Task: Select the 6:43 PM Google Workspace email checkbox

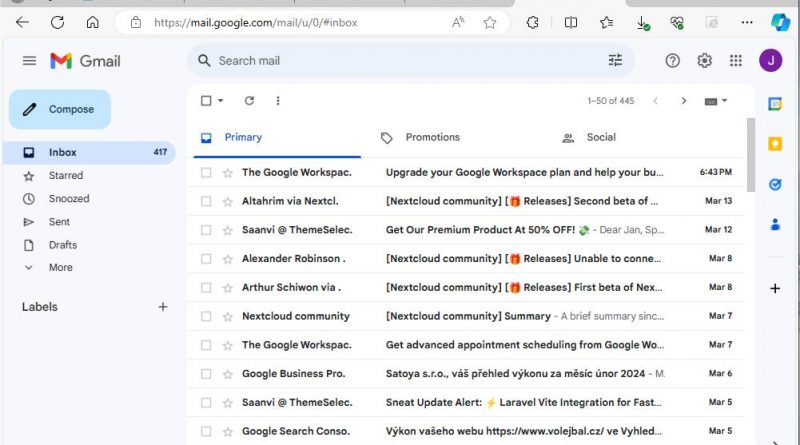Action: tap(206, 172)
